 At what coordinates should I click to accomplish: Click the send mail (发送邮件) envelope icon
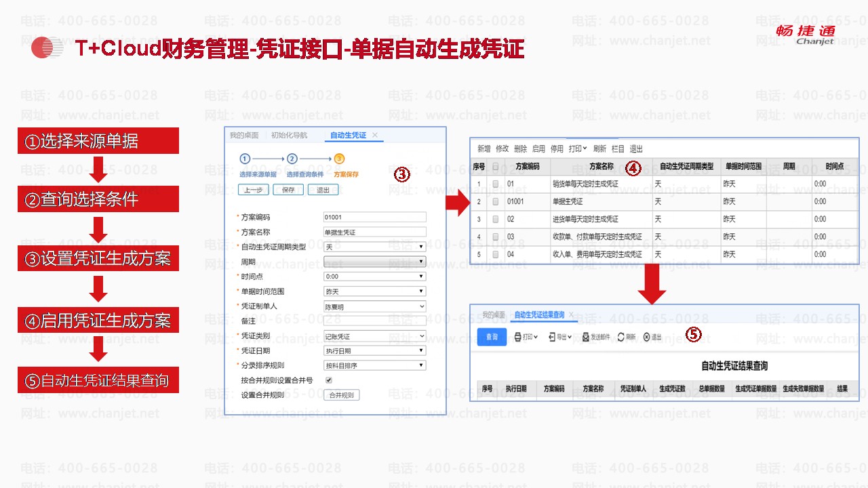(x=586, y=337)
